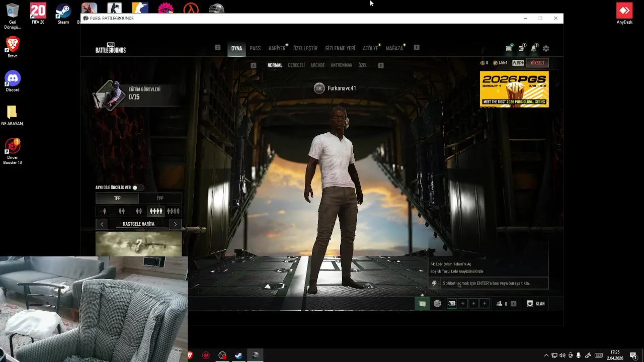644x362 pixels.
Task: Open the PASS tab
Action: point(255,48)
